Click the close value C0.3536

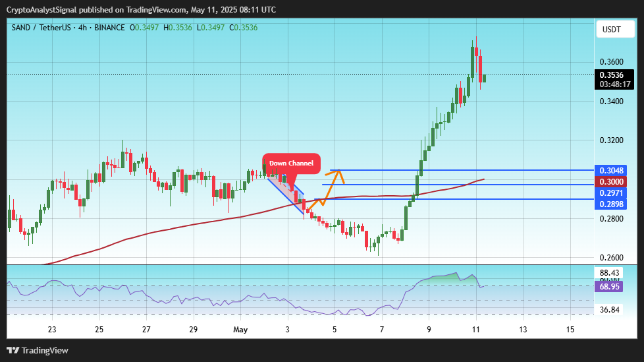[243, 28]
